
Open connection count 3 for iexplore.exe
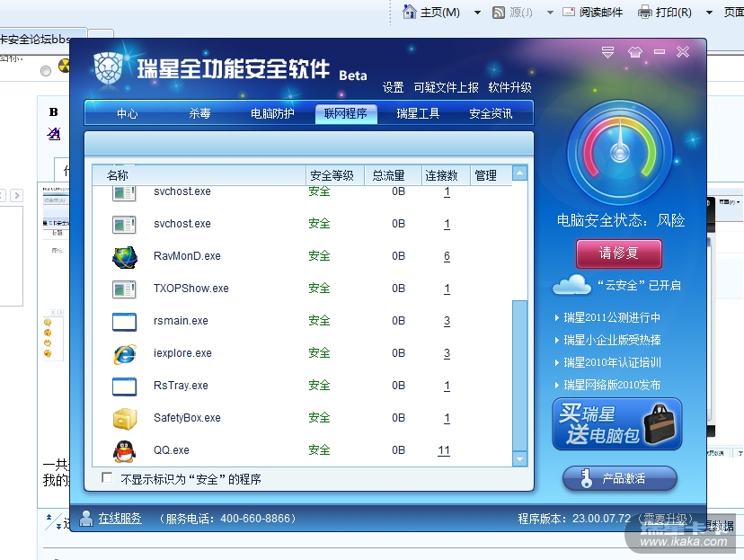(x=447, y=353)
